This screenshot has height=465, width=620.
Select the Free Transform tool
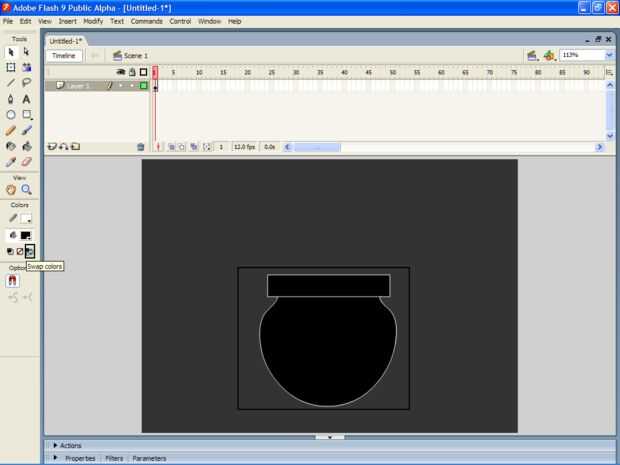pos(11,68)
